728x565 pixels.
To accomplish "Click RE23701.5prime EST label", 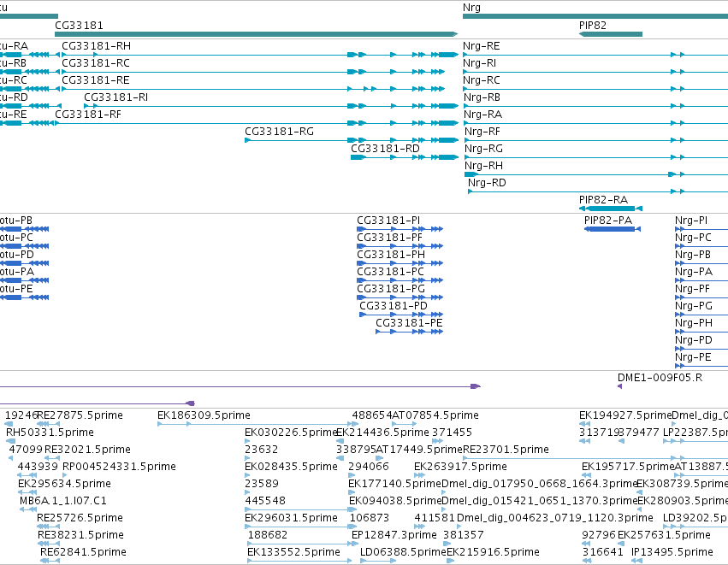I will click(506, 450).
